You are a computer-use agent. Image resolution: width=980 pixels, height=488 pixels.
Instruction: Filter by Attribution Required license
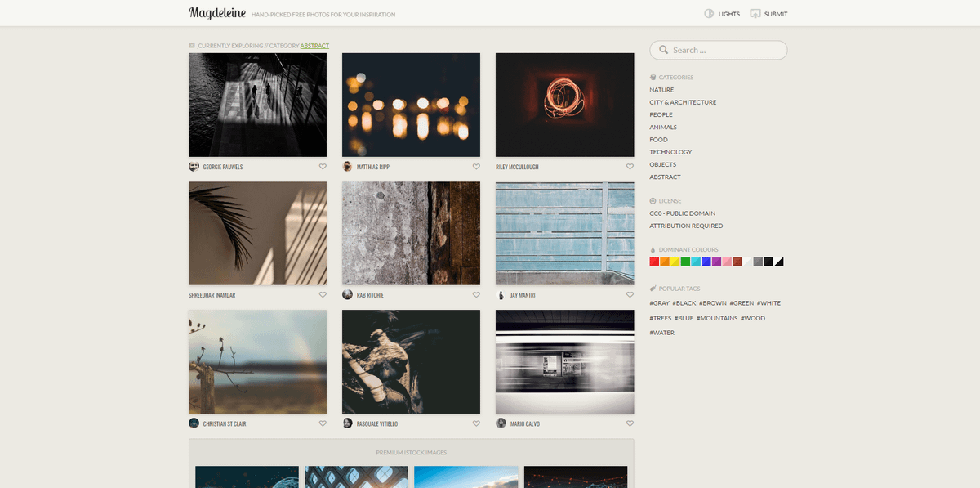(x=686, y=226)
